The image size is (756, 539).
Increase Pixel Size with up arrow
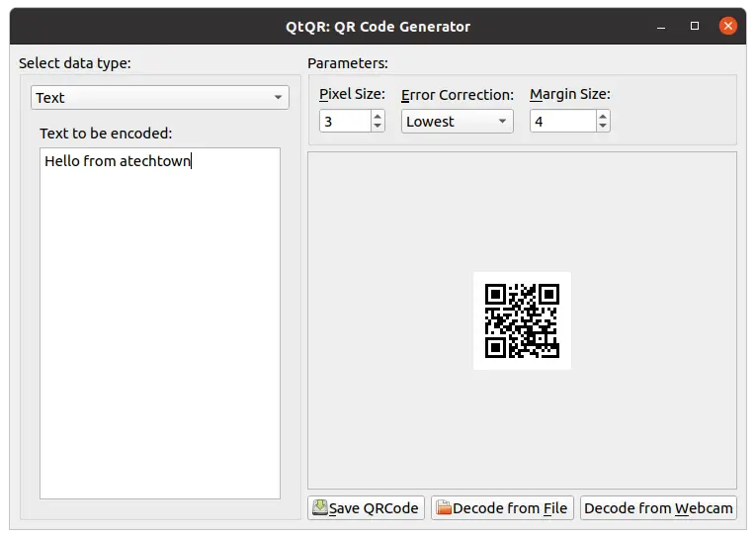click(378, 116)
